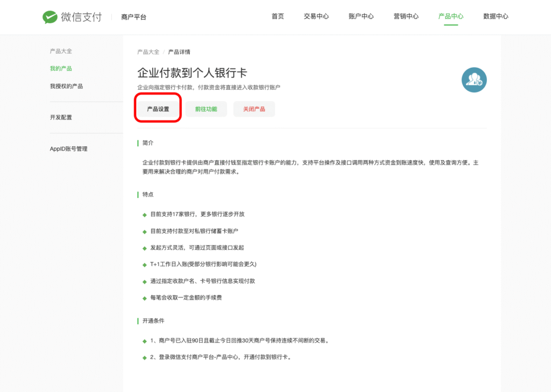The height and width of the screenshot is (392, 551).
Task: Click the blue circular product icon for bank payment
Action: click(x=474, y=79)
